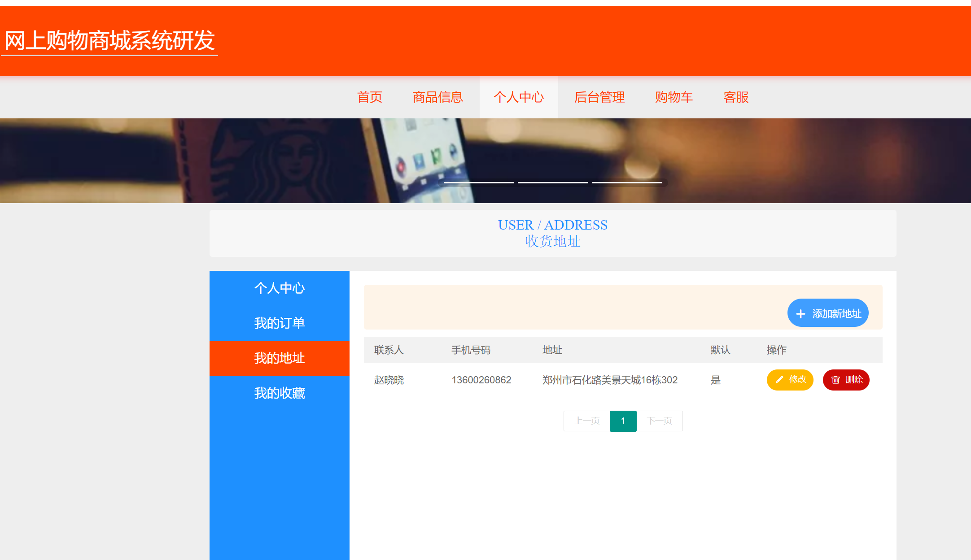
Task: Select 我的地址 sidebar entry
Action: coord(279,358)
